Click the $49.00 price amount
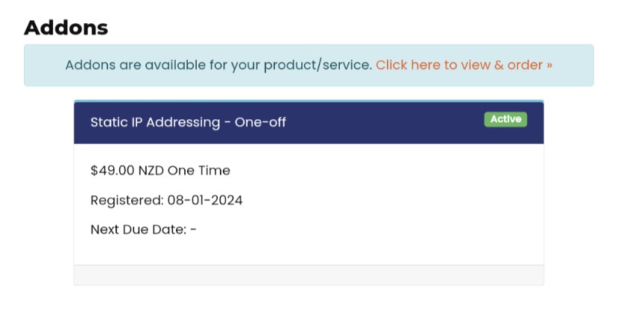The image size is (644, 310). [x=112, y=171]
